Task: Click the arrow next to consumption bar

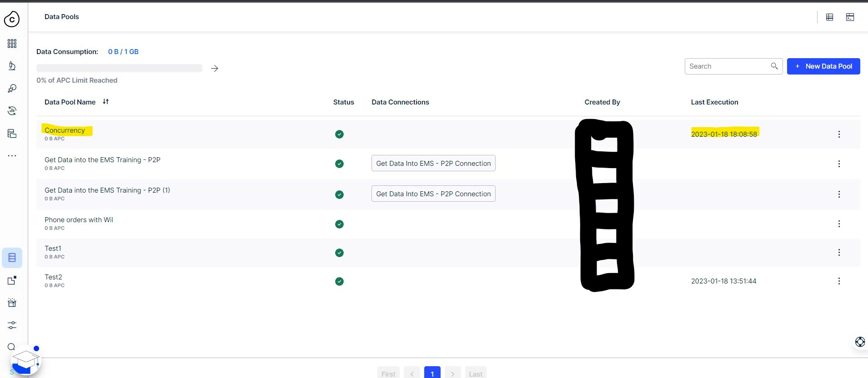Action: [215, 69]
